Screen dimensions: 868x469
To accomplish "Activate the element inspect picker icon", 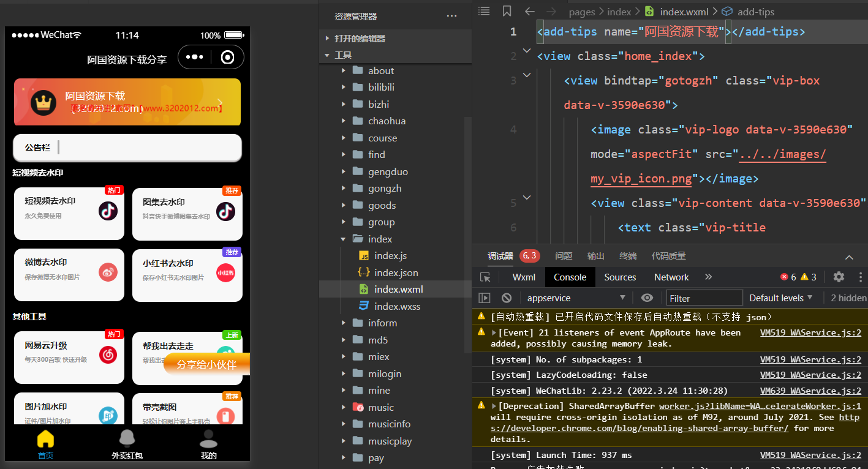I will pos(485,277).
